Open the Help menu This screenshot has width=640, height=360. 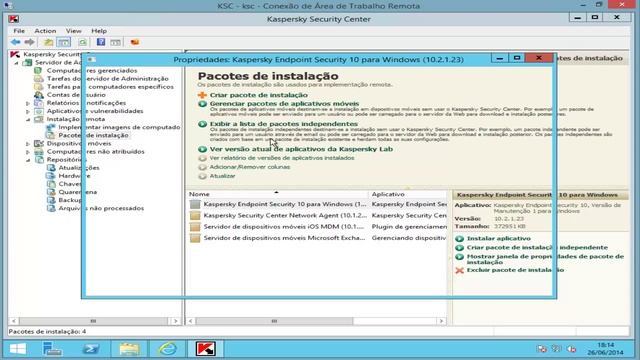pyautogui.click(x=99, y=31)
